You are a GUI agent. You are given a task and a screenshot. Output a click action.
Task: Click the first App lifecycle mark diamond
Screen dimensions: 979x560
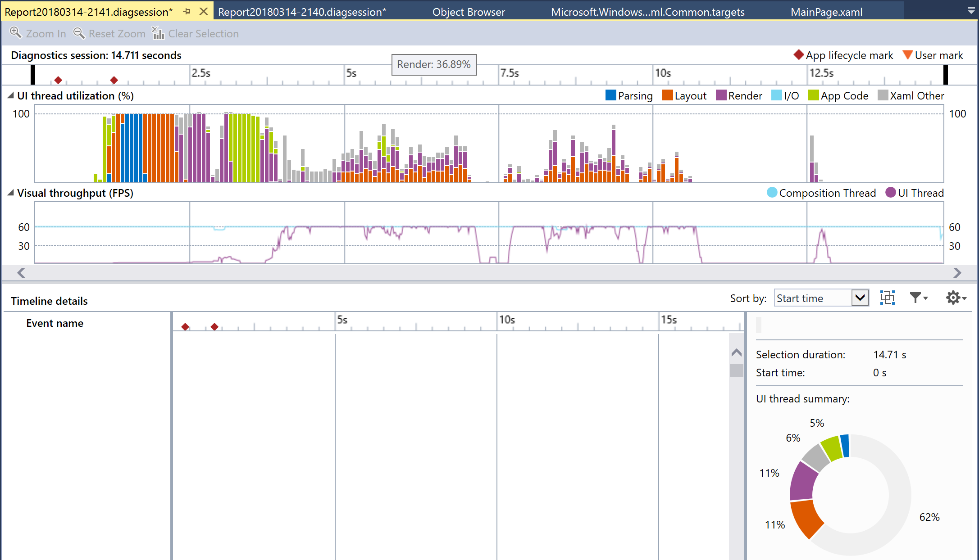pos(58,80)
